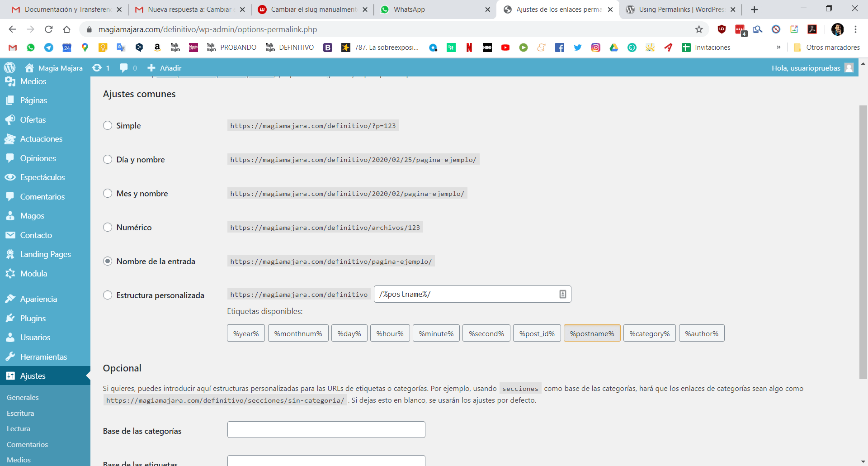Switch to the Cambiar el slug manualmente tab
The image size is (868, 466).
point(313,10)
